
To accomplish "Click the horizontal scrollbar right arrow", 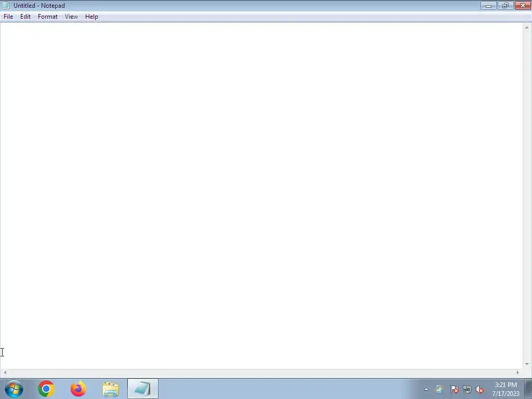I will tap(517, 373).
